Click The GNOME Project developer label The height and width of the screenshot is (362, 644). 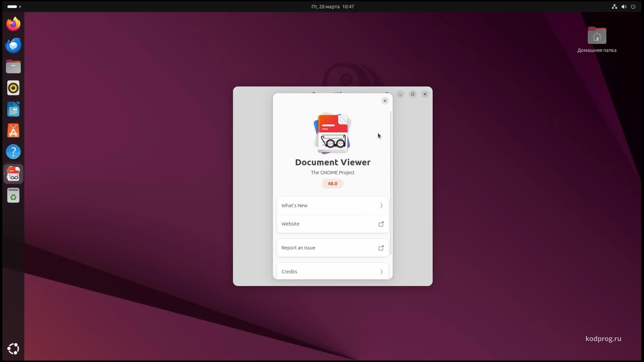coord(332,173)
